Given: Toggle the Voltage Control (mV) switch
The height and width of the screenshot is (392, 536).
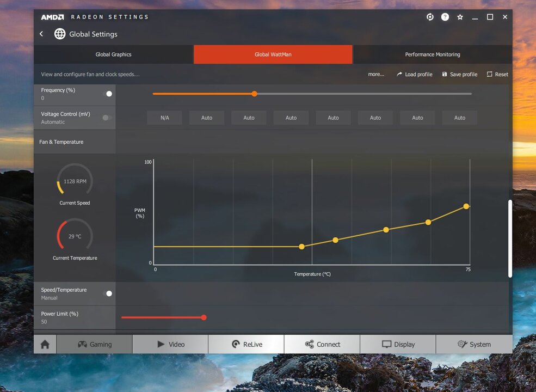Looking at the screenshot, I should [x=107, y=118].
